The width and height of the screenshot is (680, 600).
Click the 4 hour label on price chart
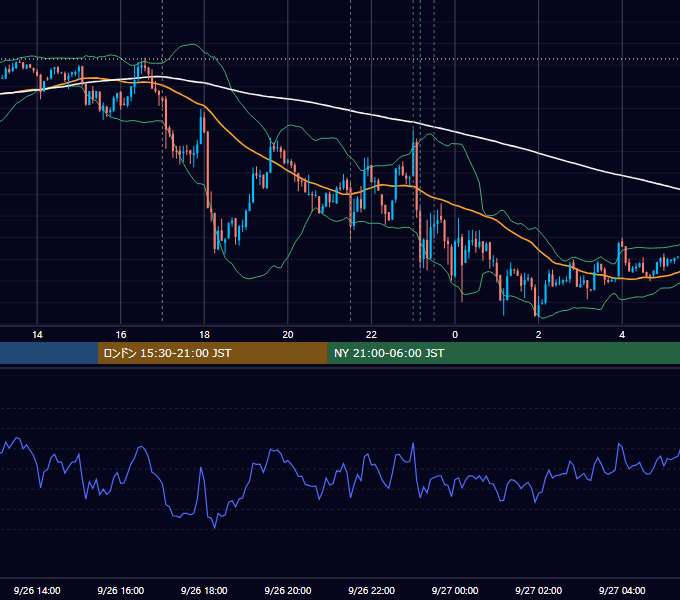622,335
